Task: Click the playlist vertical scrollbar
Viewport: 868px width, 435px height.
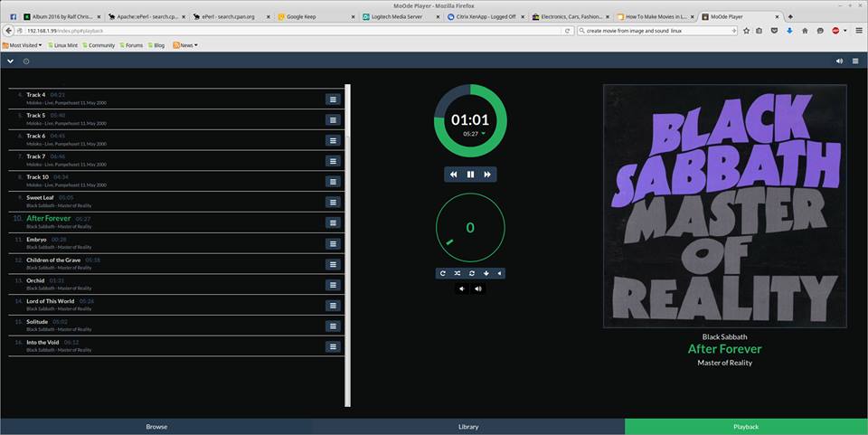Action: (x=347, y=245)
